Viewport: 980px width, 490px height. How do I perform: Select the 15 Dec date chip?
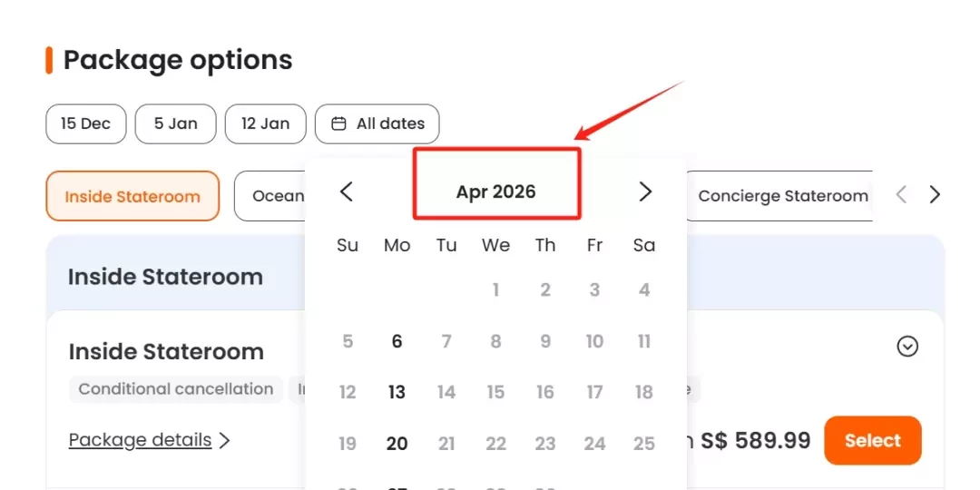pos(85,123)
